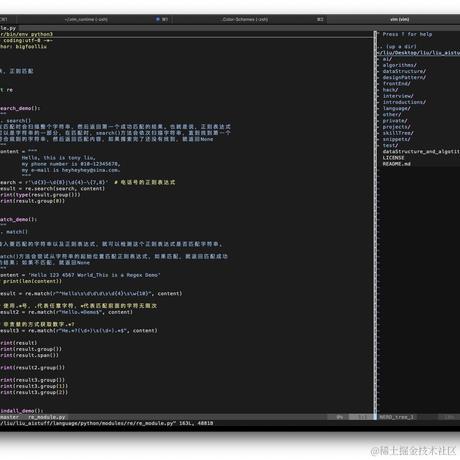Image resolution: width=460 pixels, height=460 pixels.
Task: Place cursor on print(result3.group(1)) line
Action: click(34, 386)
